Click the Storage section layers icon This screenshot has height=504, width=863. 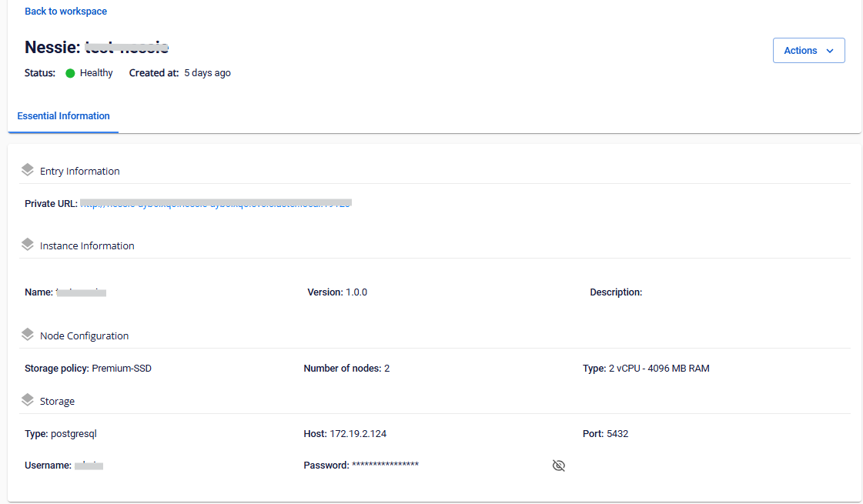pos(28,400)
